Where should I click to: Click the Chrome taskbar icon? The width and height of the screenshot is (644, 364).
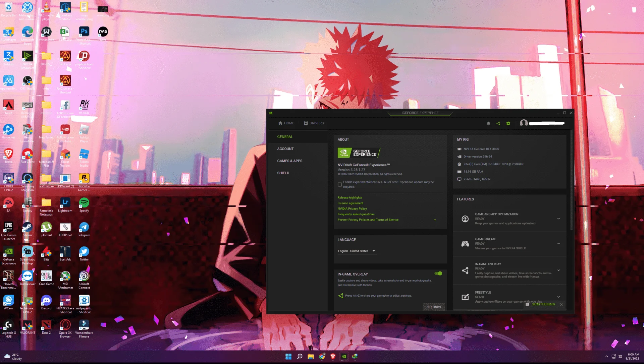[x=322, y=356]
